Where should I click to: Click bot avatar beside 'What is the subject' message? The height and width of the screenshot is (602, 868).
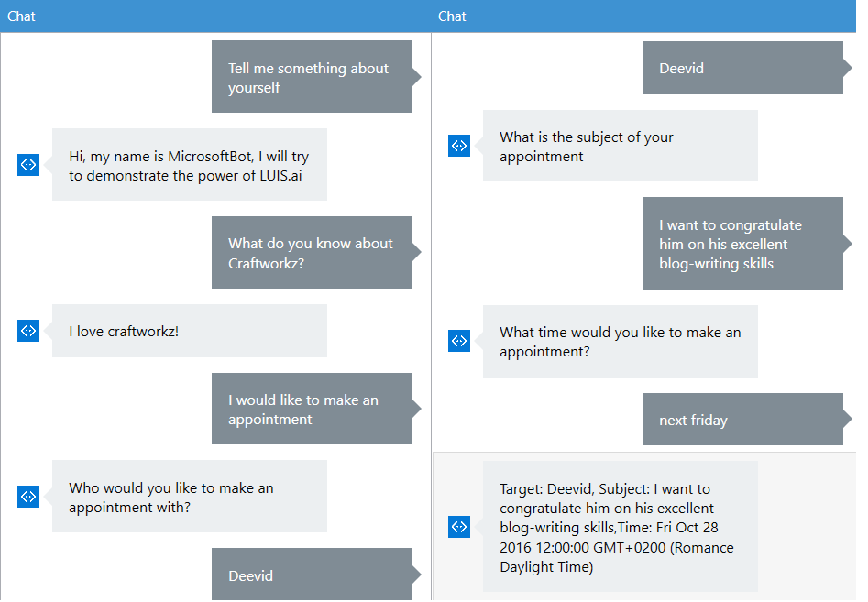coord(459,146)
